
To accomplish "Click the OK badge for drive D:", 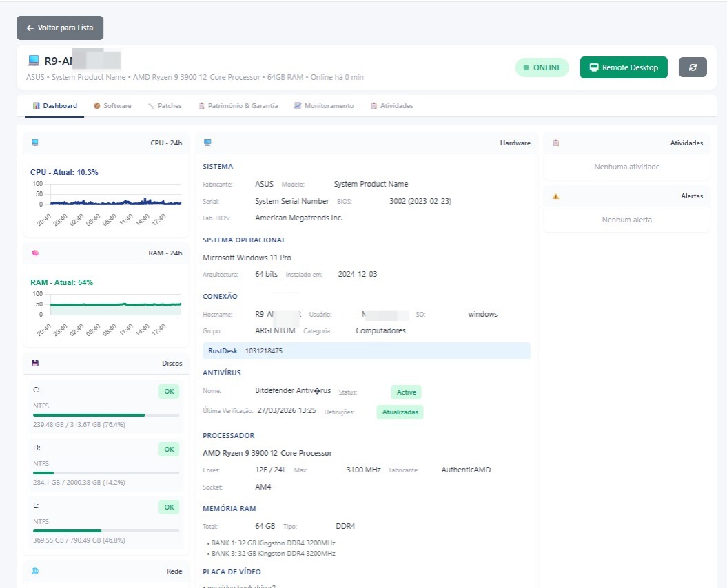I will 169,450.
